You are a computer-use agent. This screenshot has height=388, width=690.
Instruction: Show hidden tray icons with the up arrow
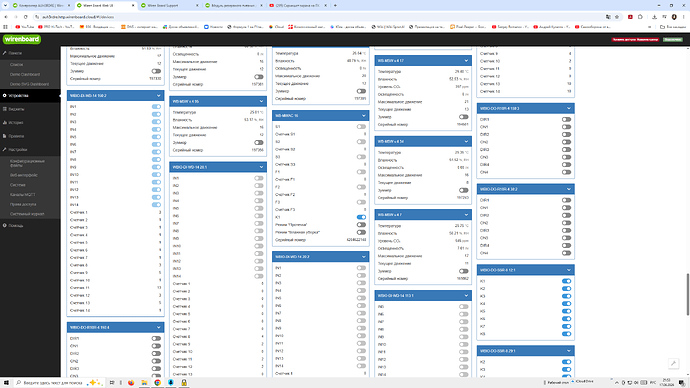[x=617, y=383]
